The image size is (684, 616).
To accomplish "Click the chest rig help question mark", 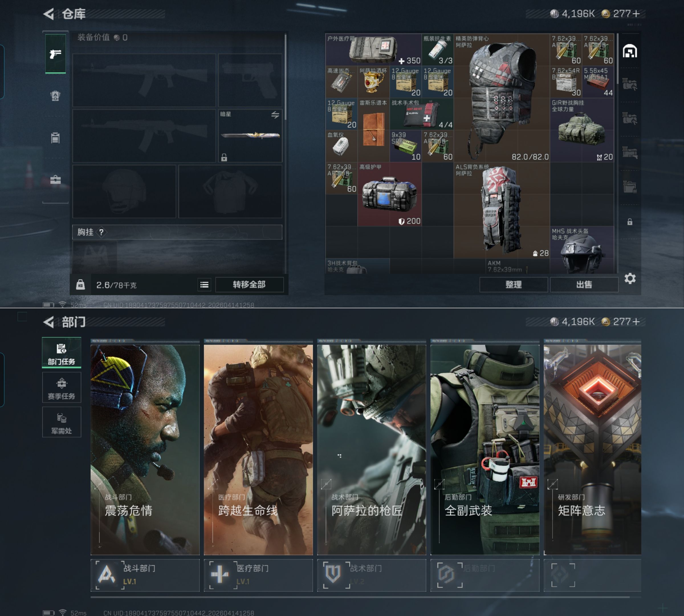I will (101, 232).
